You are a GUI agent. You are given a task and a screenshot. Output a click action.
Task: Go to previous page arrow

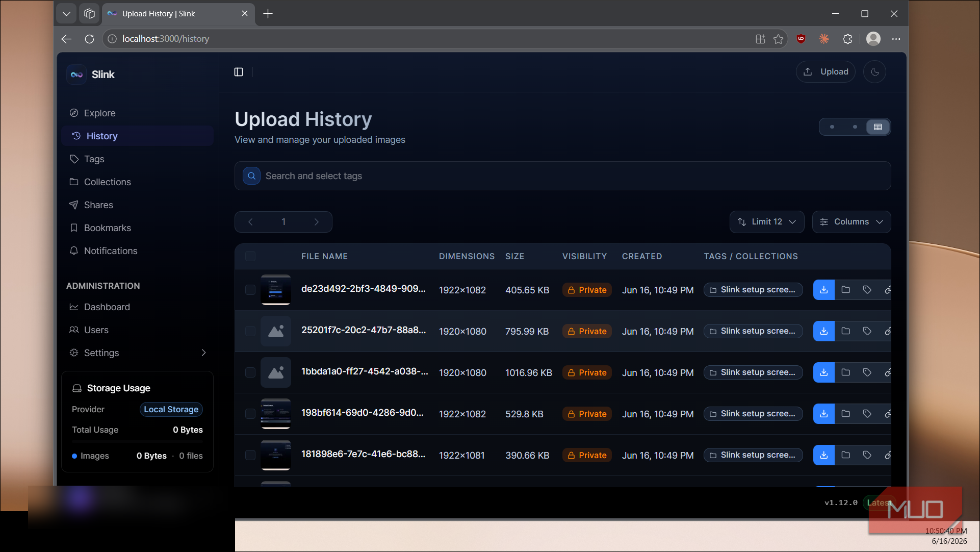(250, 222)
